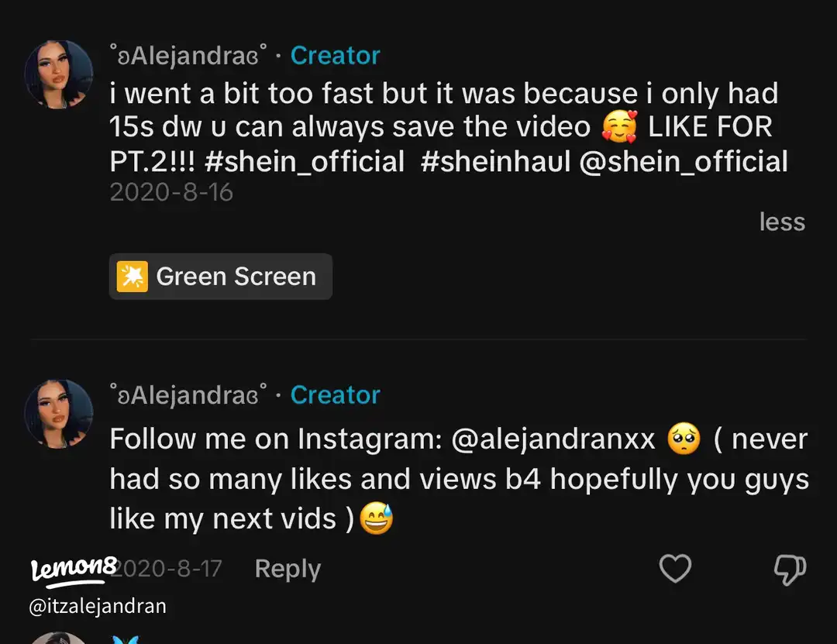Click the Creator badge above the caption
The height and width of the screenshot is (644, 837).
pos(335,56)
